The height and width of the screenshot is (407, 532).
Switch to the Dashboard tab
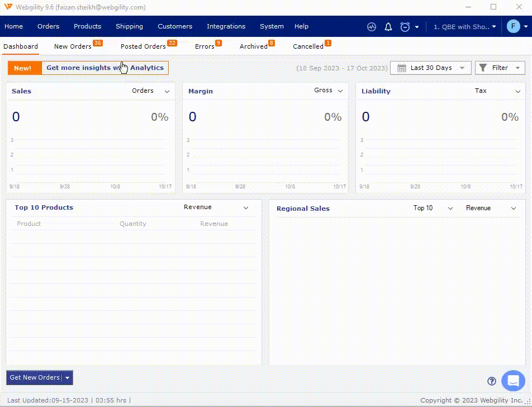21,46
